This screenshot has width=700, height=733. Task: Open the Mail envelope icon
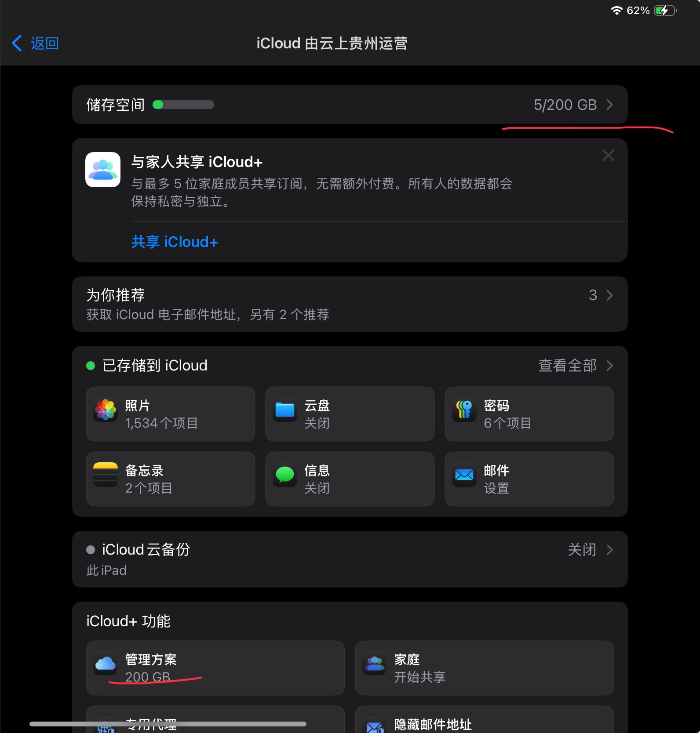tap(464, 475)
